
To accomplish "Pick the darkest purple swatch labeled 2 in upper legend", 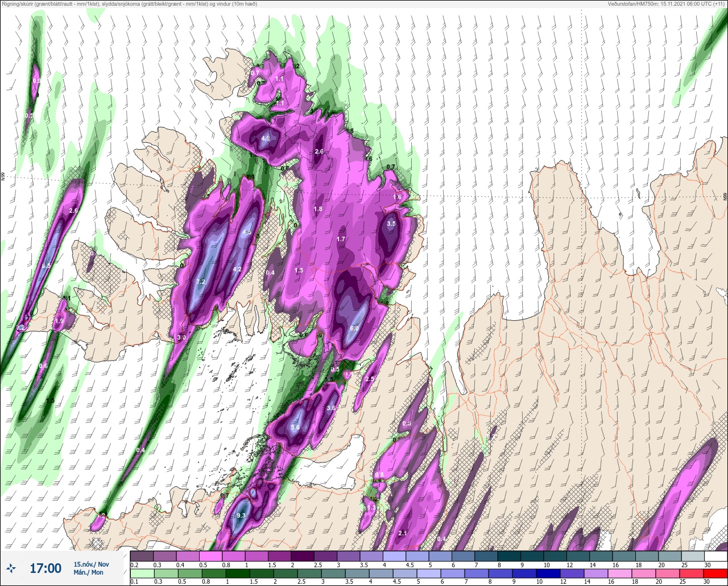I will (302, 556).
